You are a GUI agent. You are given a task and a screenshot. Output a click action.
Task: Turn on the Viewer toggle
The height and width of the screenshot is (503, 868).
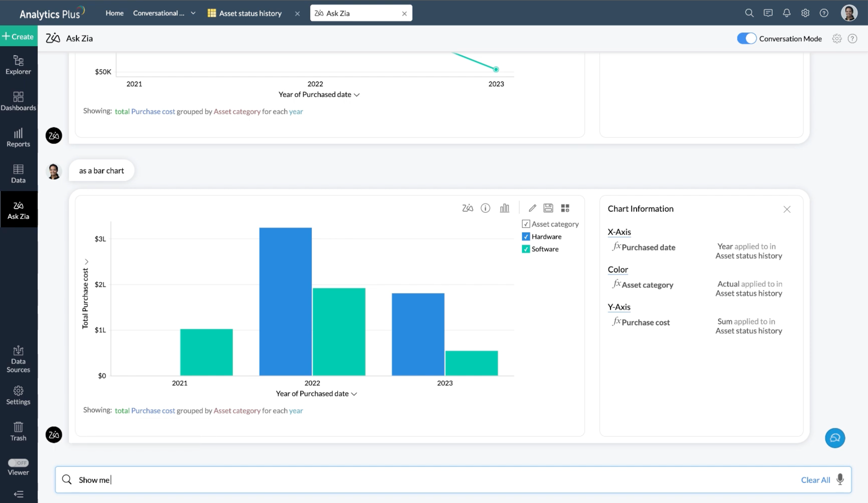(18, 463)
